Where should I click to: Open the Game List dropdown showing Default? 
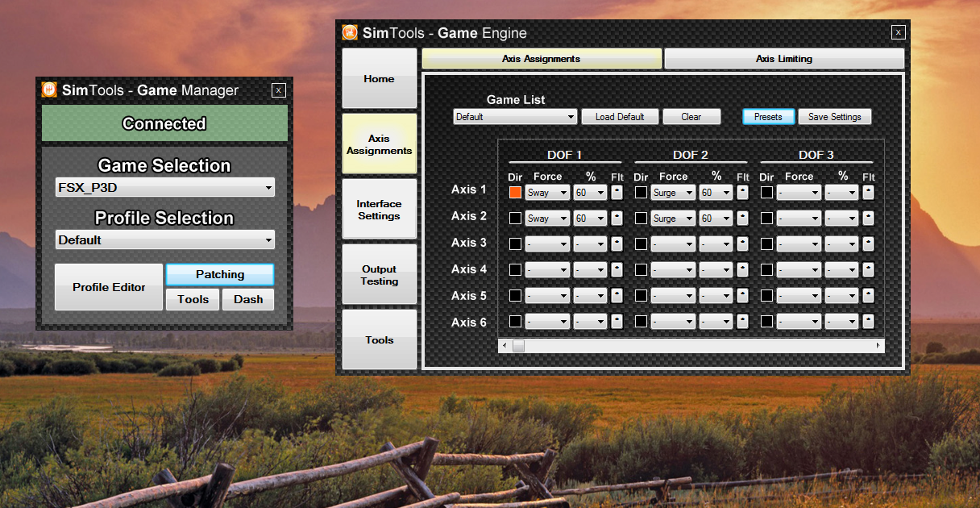point(515,117)
